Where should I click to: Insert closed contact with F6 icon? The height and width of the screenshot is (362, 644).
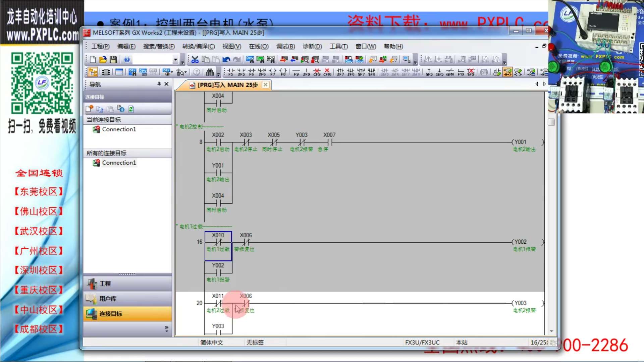tap(252, 72)
